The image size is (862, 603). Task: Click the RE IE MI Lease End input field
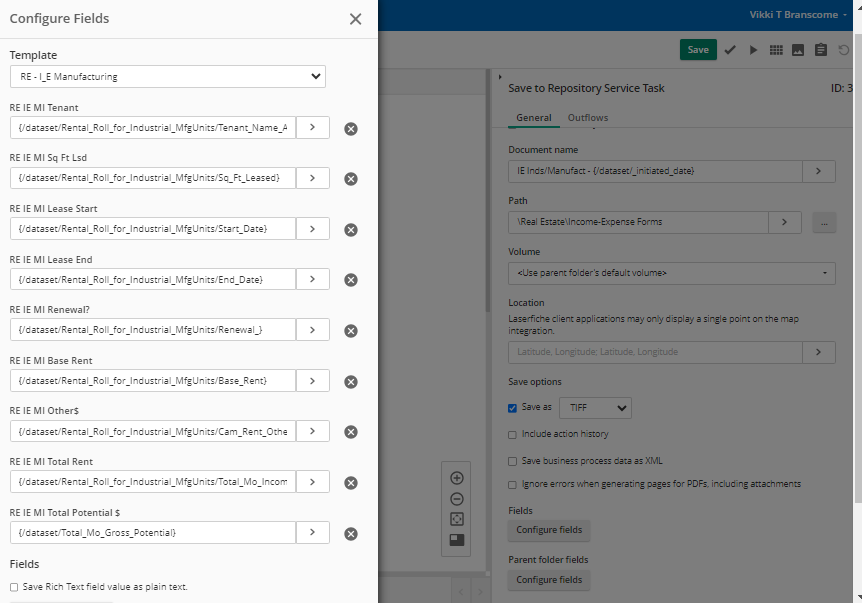coord(153,279)
